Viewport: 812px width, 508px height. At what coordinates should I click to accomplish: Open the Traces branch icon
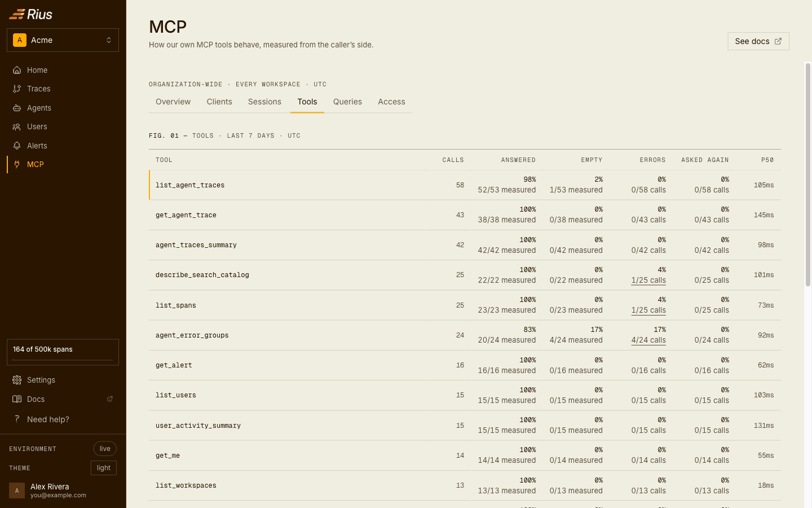[x=17, y=89]
